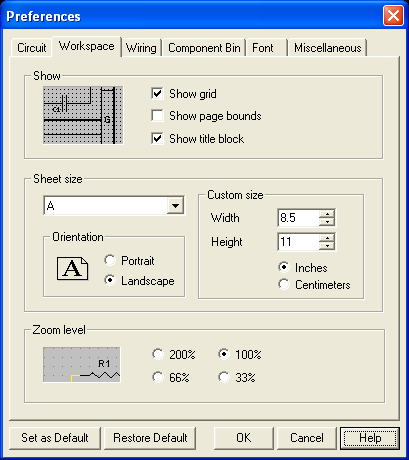Open the Sheet size dropdown

(x=175, y=206)
